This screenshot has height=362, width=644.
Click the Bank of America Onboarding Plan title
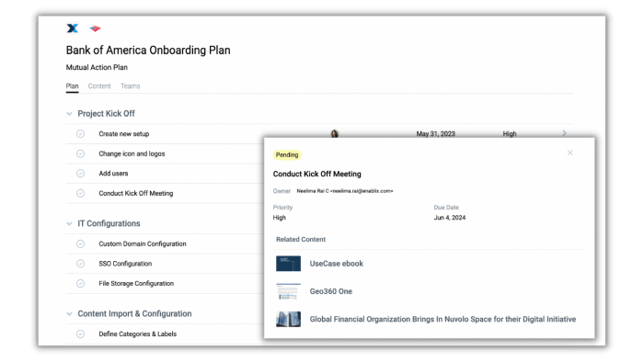pyautogui.click(x=148, y=51)
